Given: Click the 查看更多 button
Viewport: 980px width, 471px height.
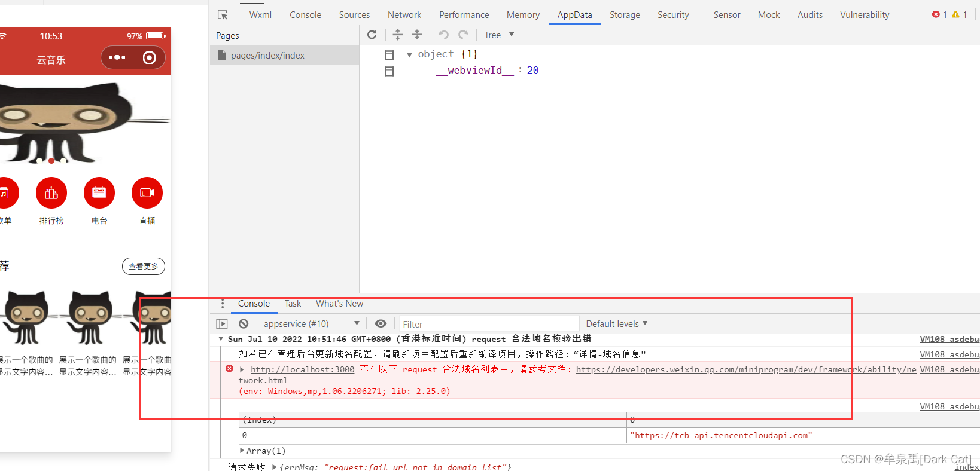Looking at the screenshot, I should [x=144, y=266].
